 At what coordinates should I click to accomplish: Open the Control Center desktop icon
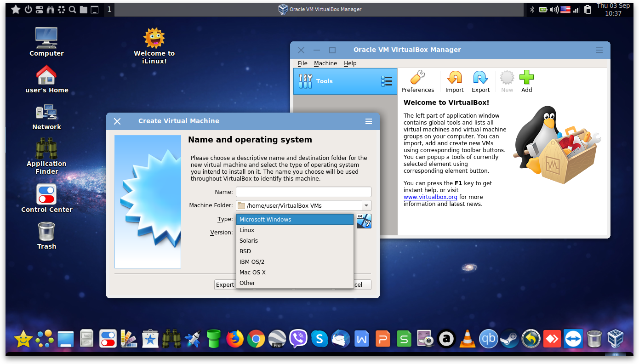46,198
